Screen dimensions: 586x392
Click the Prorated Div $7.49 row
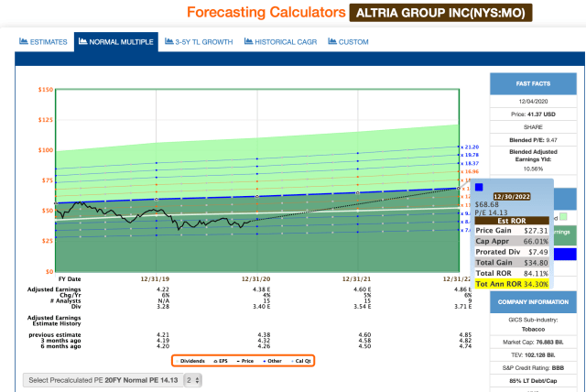(512, 252)
